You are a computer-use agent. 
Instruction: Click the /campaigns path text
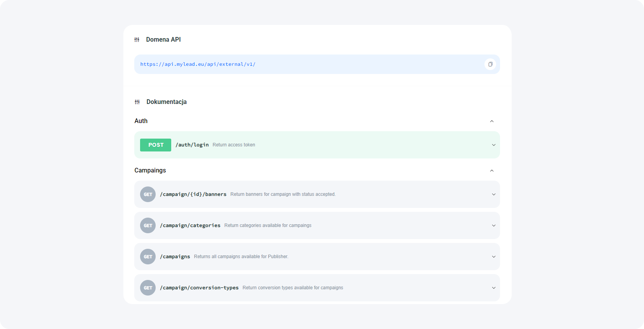click(x=175, y=257)
